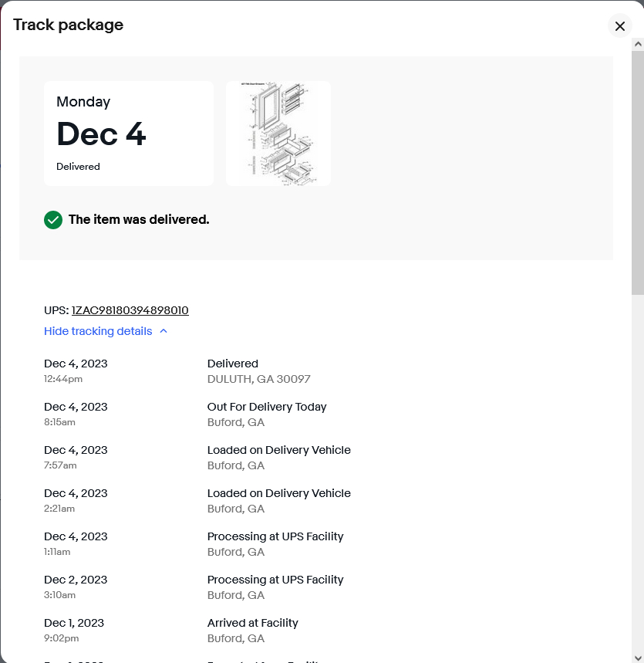This screenshot has height=663, width=644.
Task: Click the scrollbar up arrow
Action: [638, 44]
